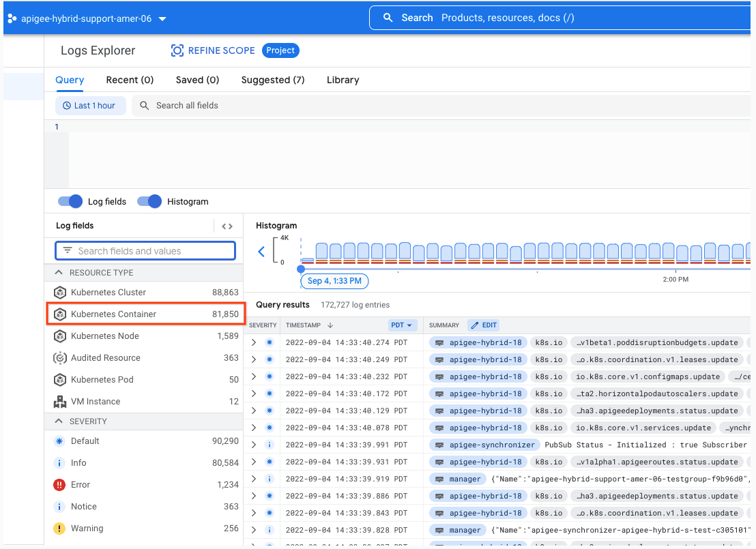Turn off the Histogram toggle
Screen dimensions: 756x549
tap(149, 201)
